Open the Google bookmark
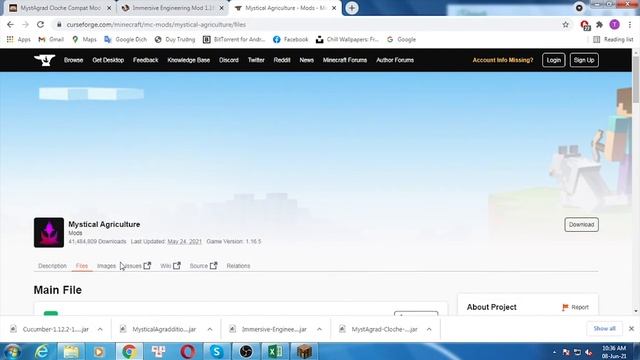640x360 pixels. [401, 40]
